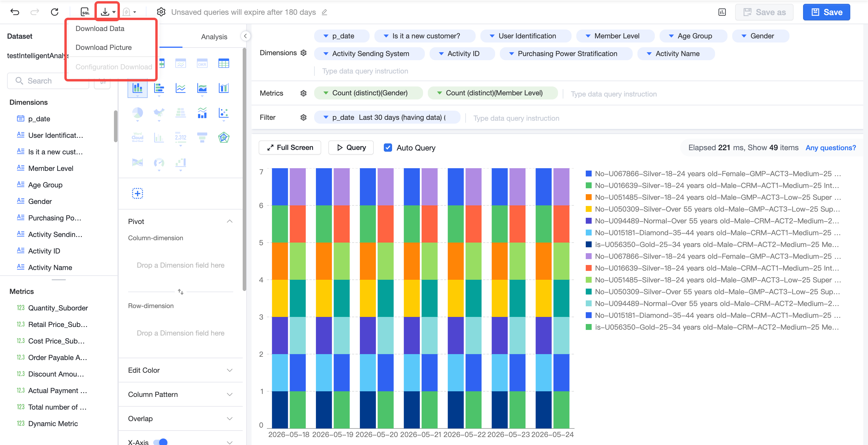Open the Any questions? link
868x445 pixels.
coord(830,148)
